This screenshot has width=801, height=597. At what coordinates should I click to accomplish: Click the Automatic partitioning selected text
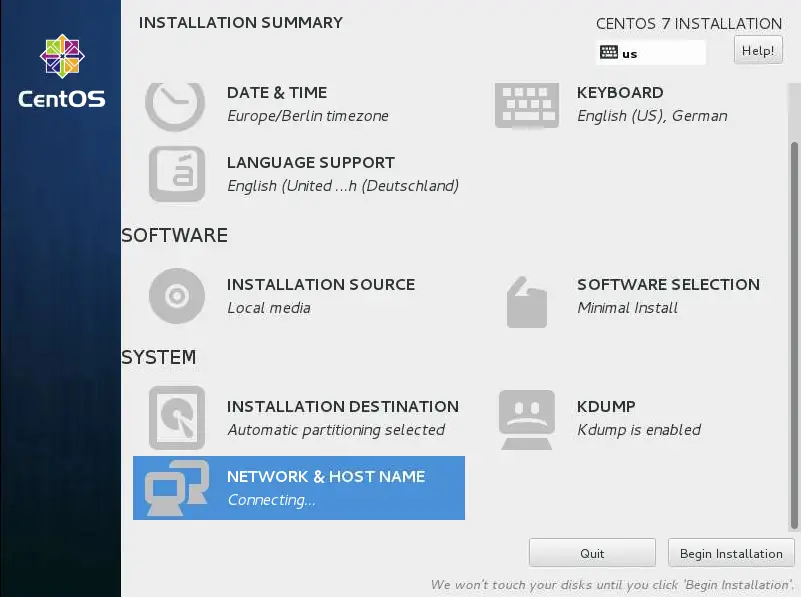336,430
